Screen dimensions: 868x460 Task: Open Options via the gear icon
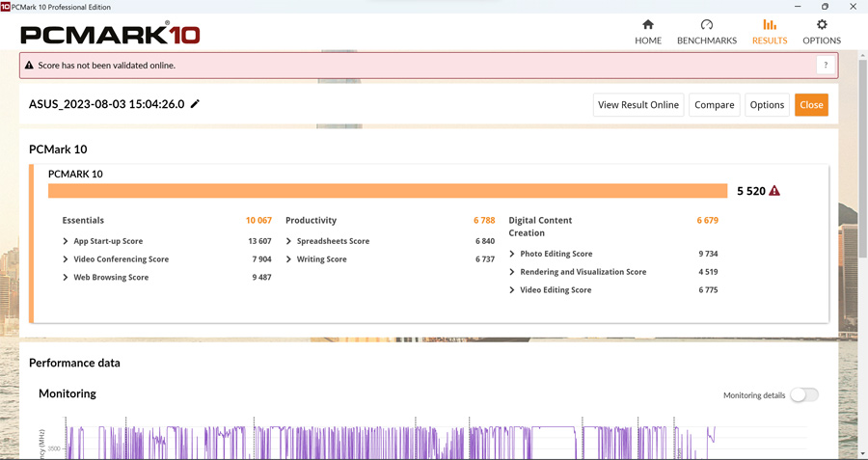pos(822,25)
